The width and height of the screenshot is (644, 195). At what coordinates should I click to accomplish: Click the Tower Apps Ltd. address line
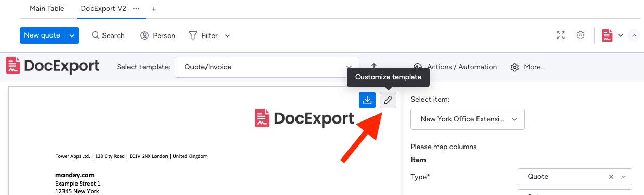(x=132, y=156)
